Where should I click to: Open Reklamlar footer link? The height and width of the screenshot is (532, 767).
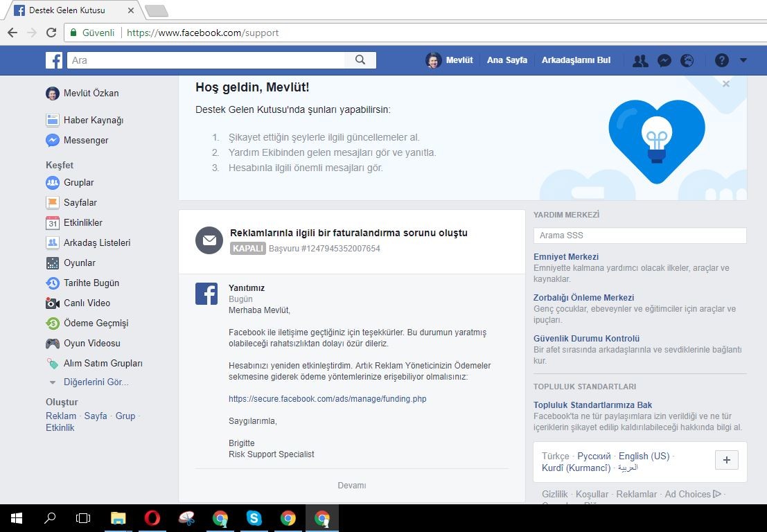(x=636, y=495)
